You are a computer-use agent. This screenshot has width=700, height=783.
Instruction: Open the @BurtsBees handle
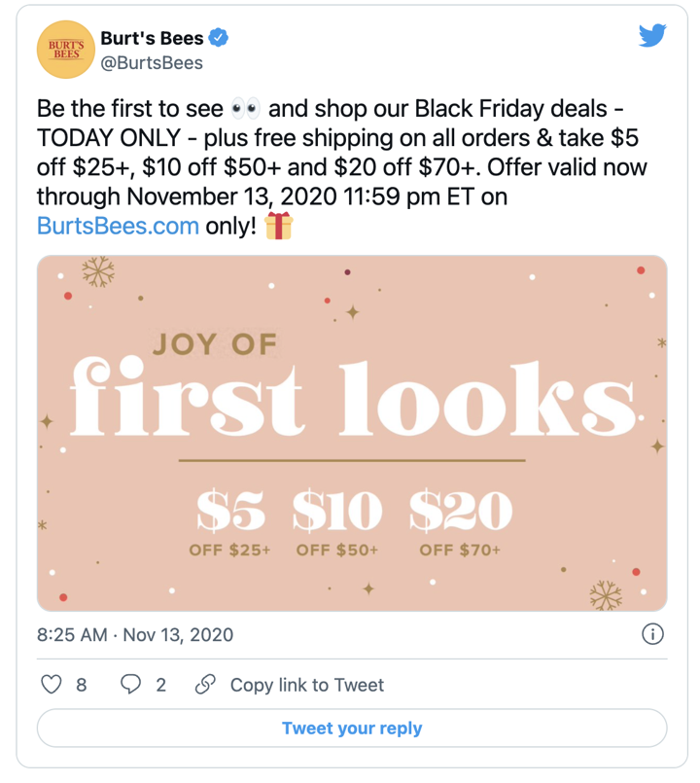[152, 63]
